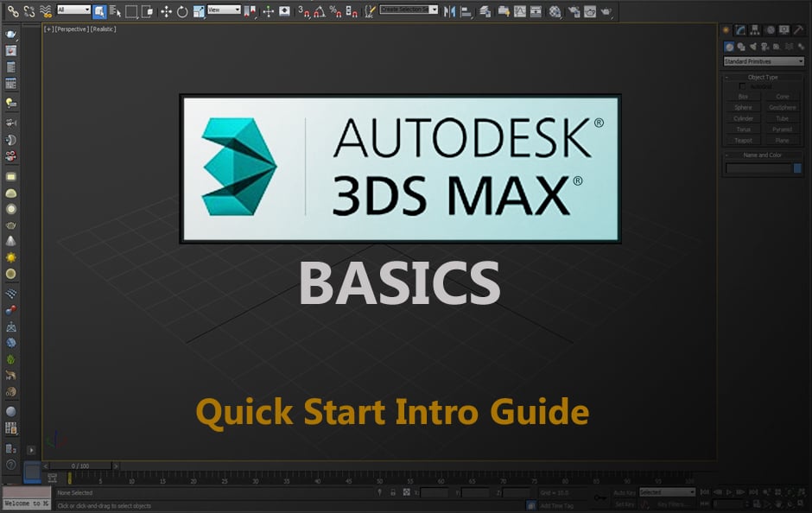Select the Rectangular Selection Region tool
The width and height of the screenshot is (812, 513).
[x=131, y=11]
